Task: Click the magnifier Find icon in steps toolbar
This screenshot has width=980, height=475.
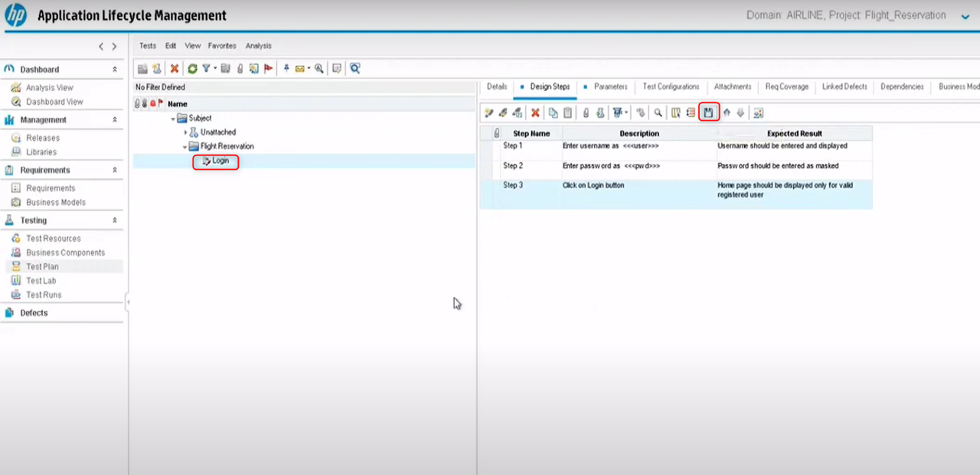Action: pyautogui.click(x=658, y=112)
